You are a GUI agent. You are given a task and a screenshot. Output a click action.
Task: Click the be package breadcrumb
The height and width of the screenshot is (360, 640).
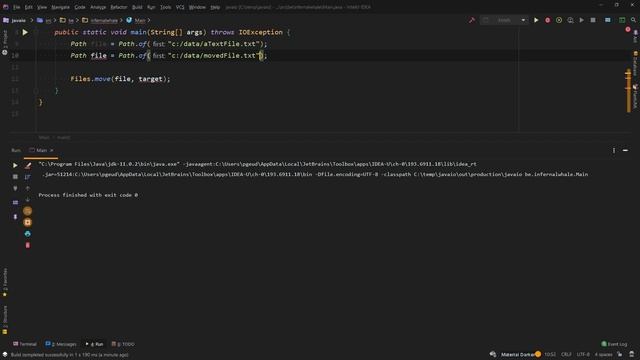67,20
